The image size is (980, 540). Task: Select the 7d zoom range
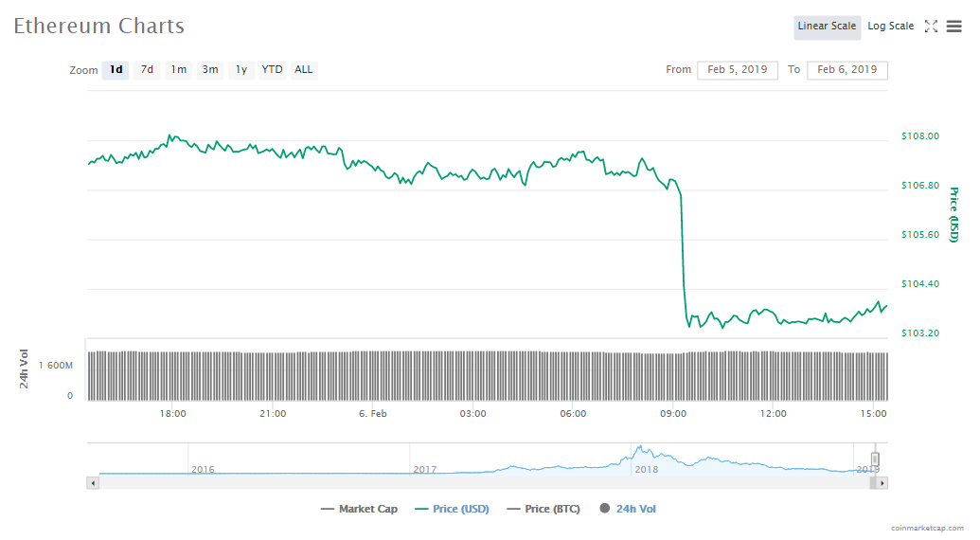pyautogui.click(x=147, y=70)
